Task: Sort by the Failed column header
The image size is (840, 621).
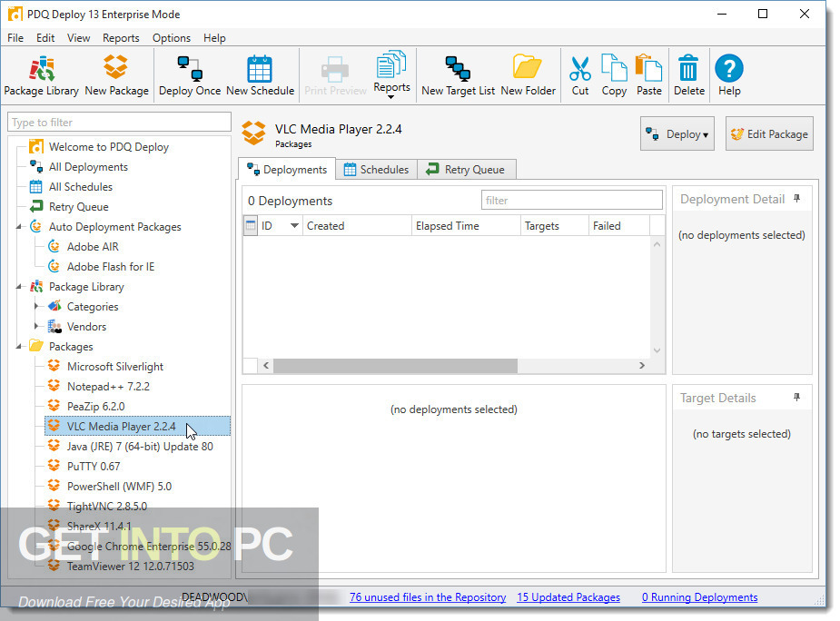Action: [618, 226]
